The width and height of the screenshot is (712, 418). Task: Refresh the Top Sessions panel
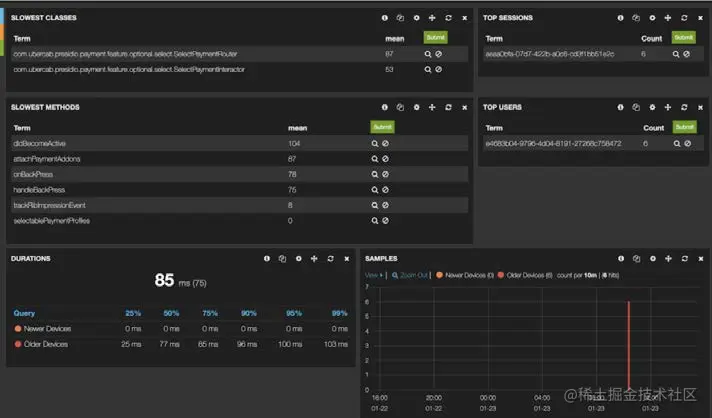pyautogui.click(x=684, y=18)
